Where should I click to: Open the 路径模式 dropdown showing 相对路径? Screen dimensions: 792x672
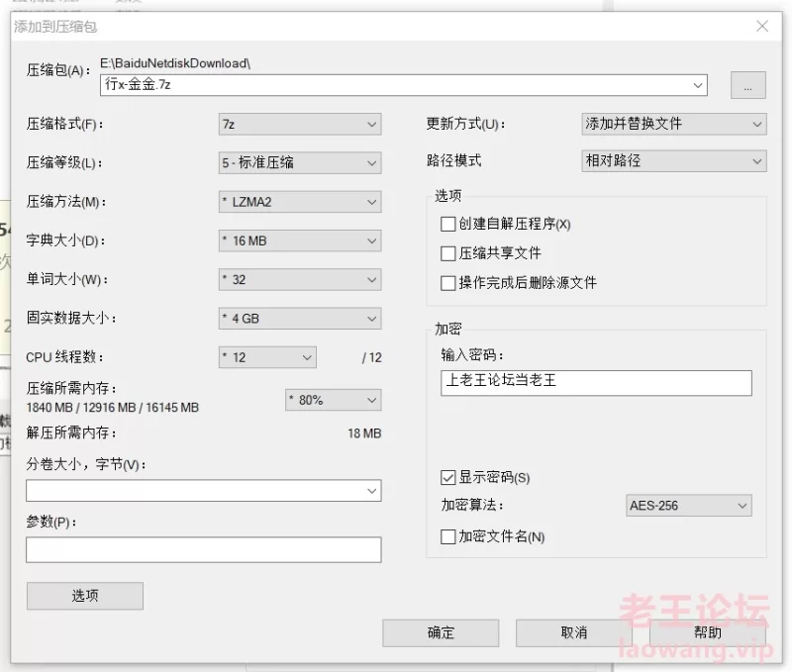click(674, 161)
